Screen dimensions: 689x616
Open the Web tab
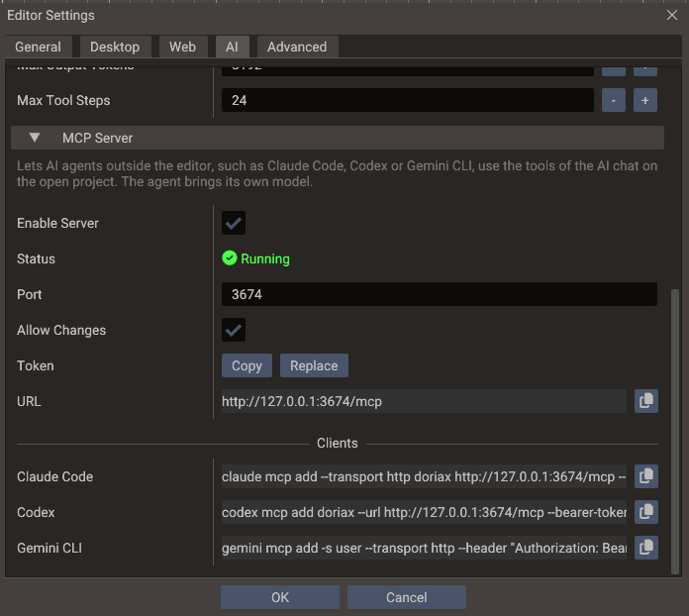(183, 47)
